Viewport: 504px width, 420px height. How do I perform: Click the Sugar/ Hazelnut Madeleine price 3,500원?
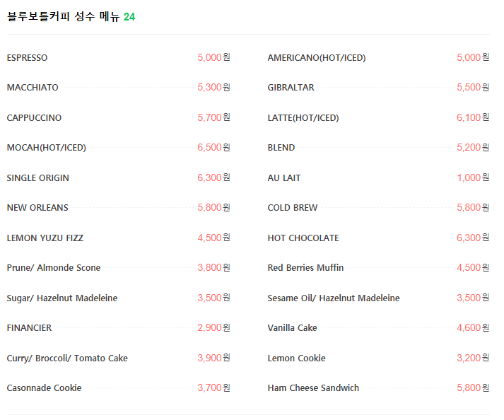coord(213,298)
